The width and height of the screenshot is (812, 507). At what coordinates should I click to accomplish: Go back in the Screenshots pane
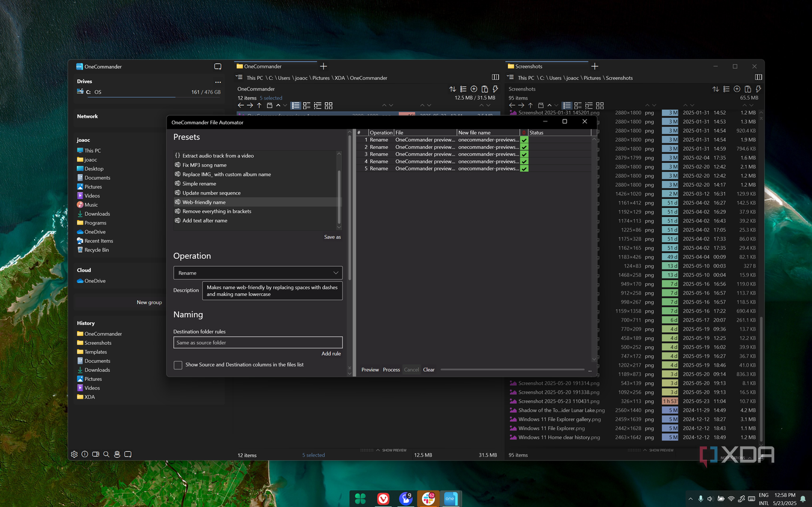click(x=512, y=105)
